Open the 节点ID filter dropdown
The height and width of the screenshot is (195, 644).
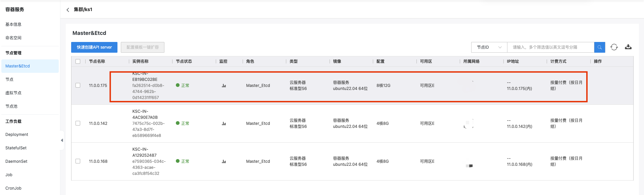tap(489, 47)
